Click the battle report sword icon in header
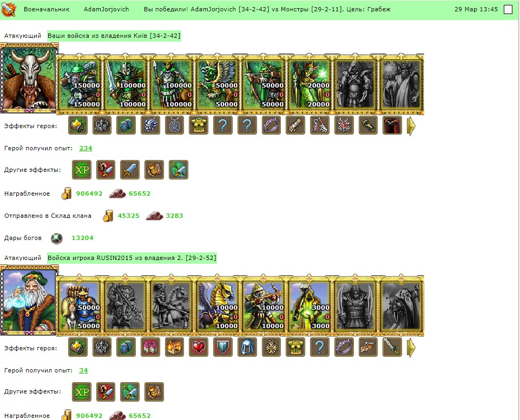The height and width of the screenshot is (420, 520). click(8, 9)
